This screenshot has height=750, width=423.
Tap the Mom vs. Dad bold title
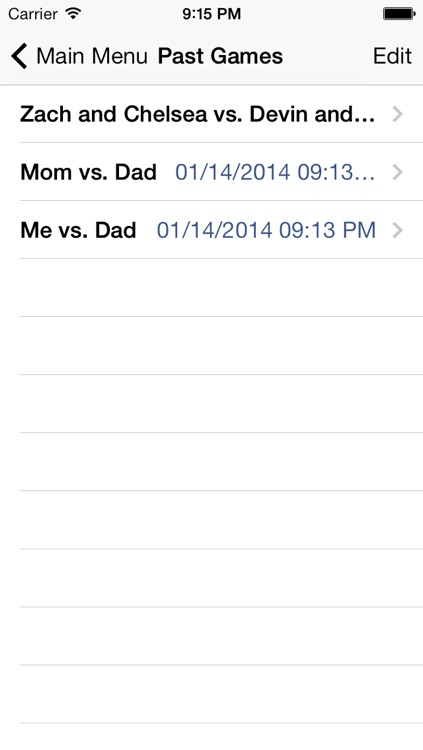[89, 172]
